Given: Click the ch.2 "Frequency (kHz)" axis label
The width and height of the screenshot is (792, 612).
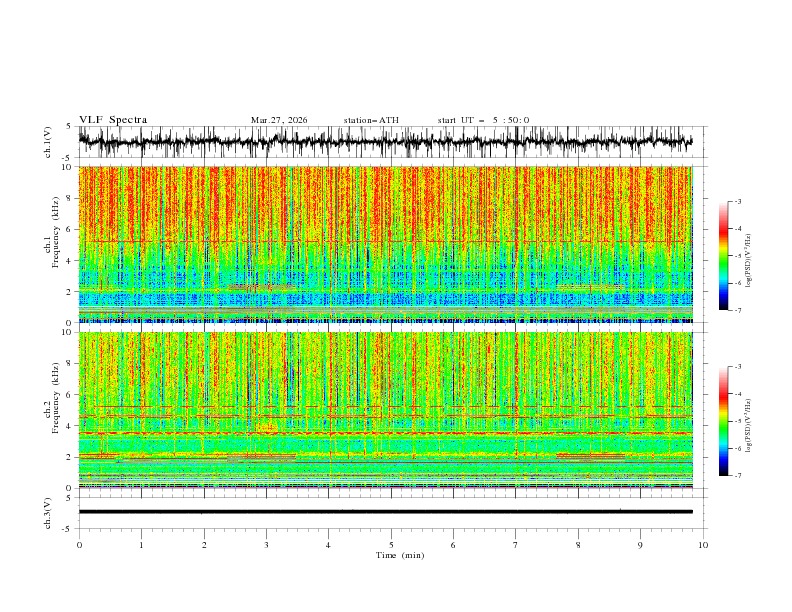Looking at the screenshot, I should point(56,398).
